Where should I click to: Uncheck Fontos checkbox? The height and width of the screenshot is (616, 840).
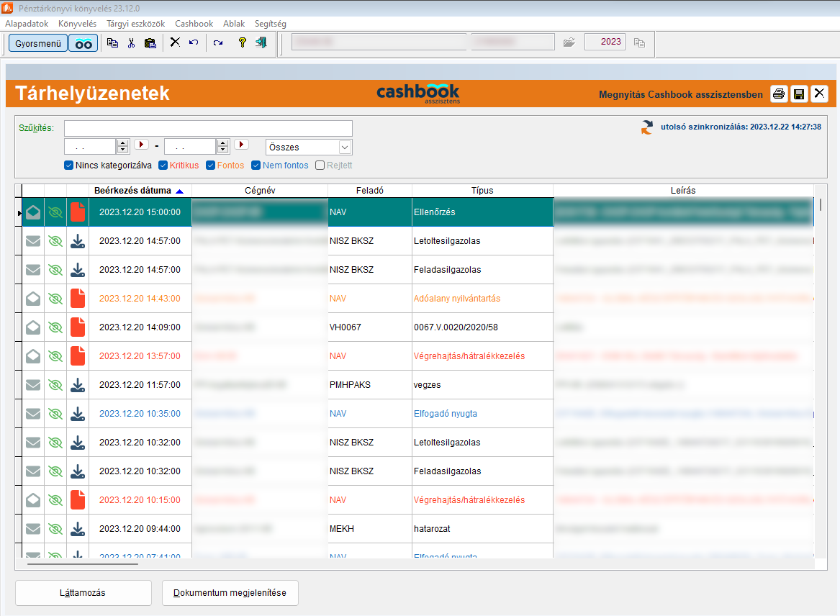click(x=210, y=166)
